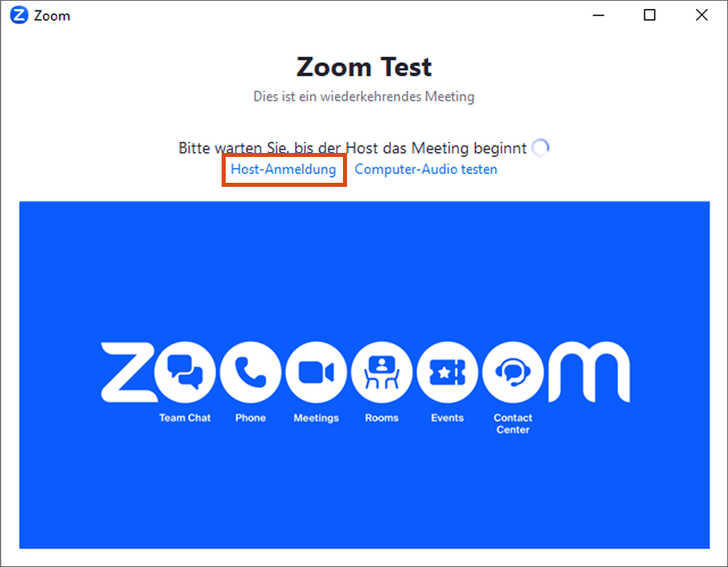Click the loading spinner beside the waiting message
Viewport: 728px width, 567px height.
[540, 147]
